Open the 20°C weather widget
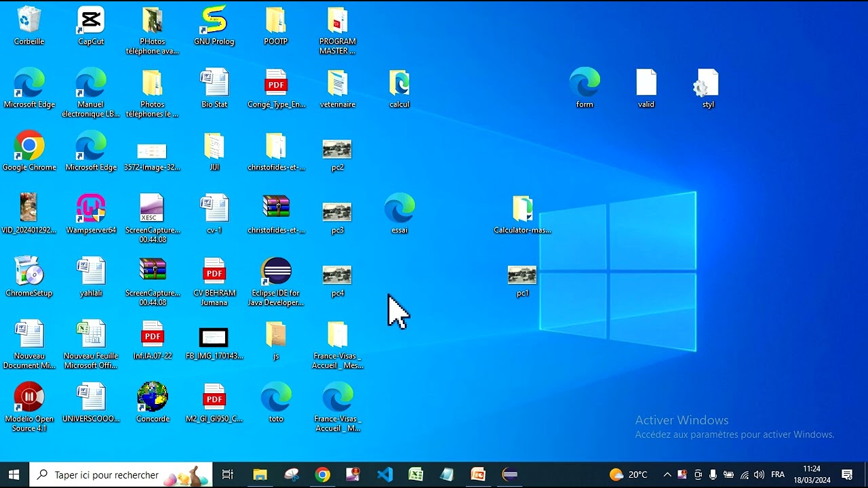The image size is (868, 488). click(x=629, y=474)
